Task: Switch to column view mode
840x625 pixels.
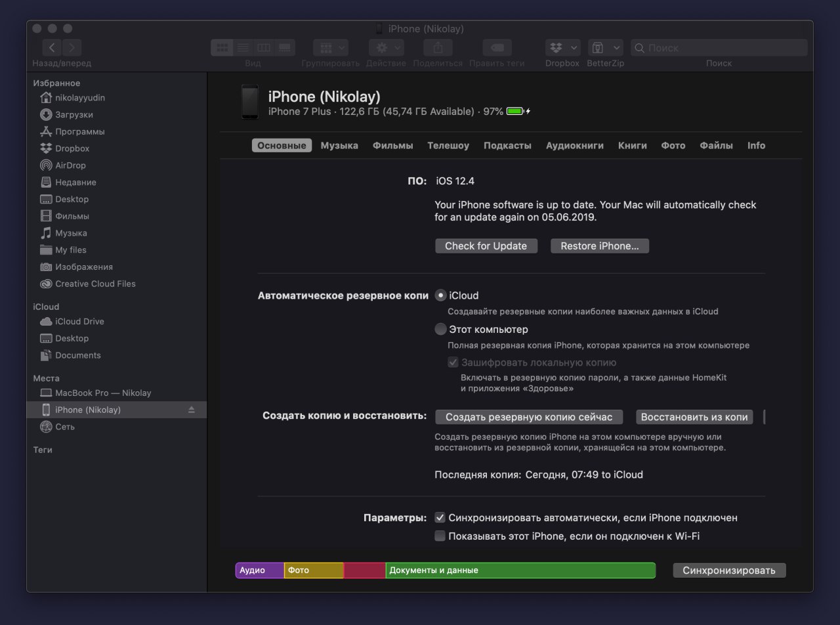Action: [264, 47]
